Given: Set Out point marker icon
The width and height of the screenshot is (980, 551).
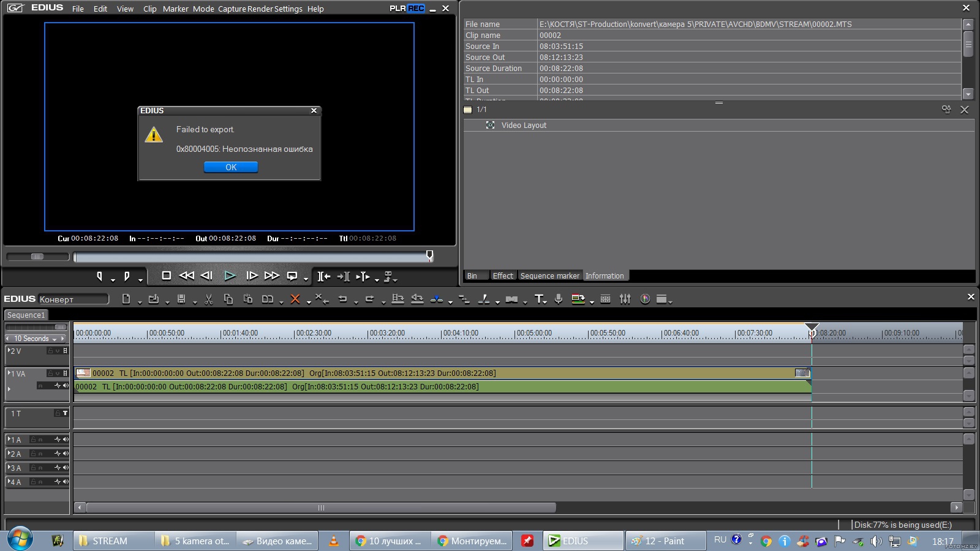Looking at the screenshot, I should (x=127, y=276).
